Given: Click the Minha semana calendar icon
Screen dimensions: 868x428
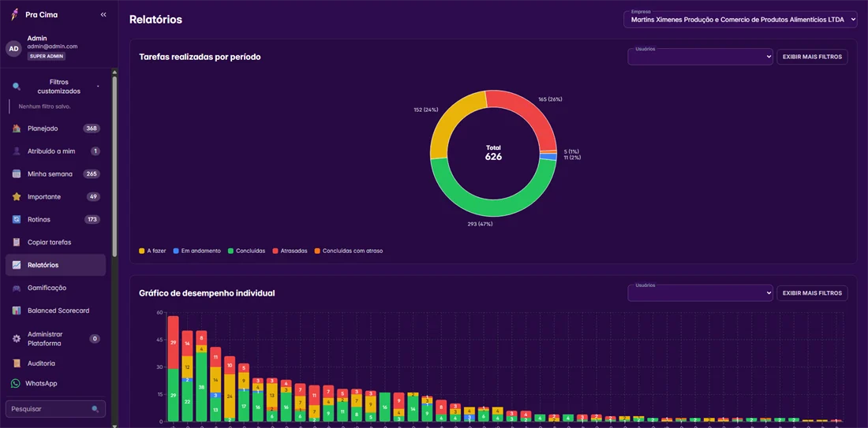Looking at the screenshot, I should [x=17, y=173].
